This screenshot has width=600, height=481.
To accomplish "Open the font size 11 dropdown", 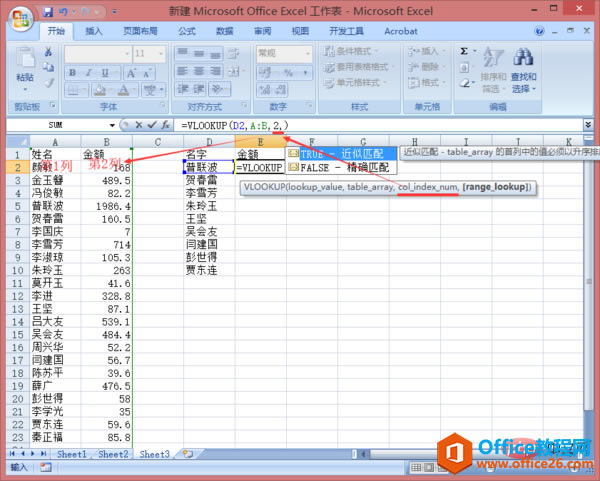I will (161, 54).
